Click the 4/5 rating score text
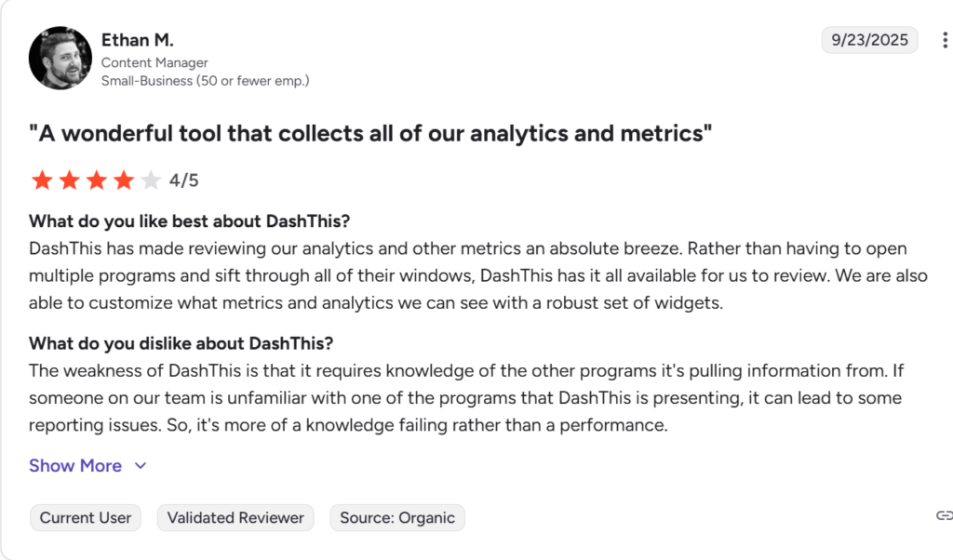This screenshot has height=560, width=953. point(182,180)
